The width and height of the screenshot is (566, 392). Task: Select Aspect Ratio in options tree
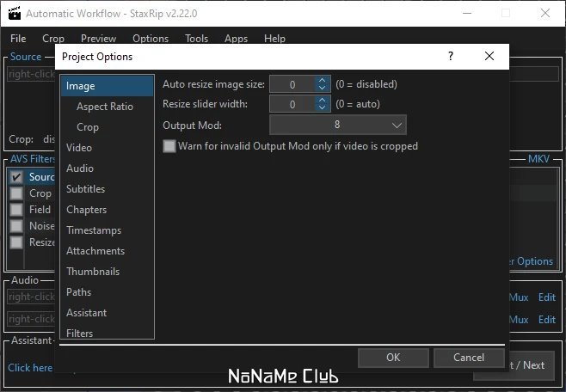click(105, 107)
